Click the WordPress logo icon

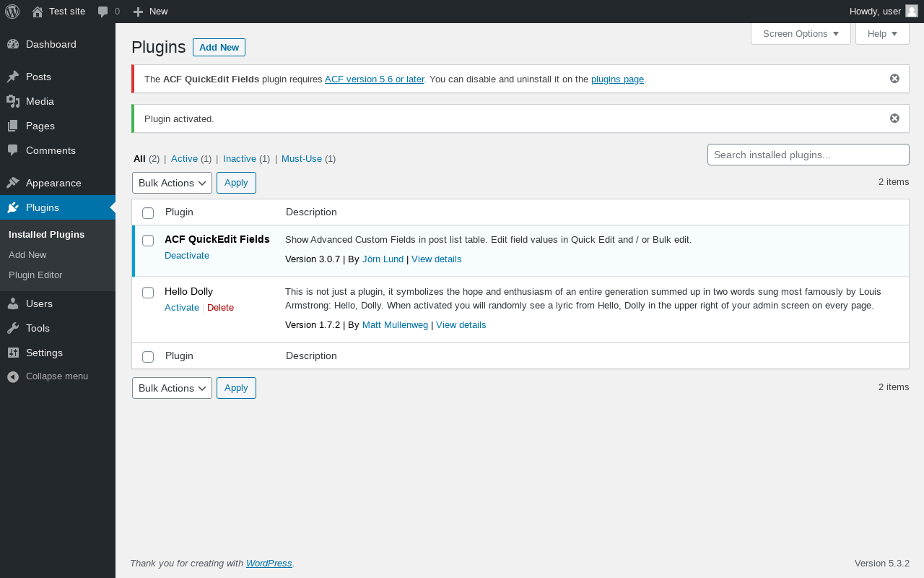(12, 12)
